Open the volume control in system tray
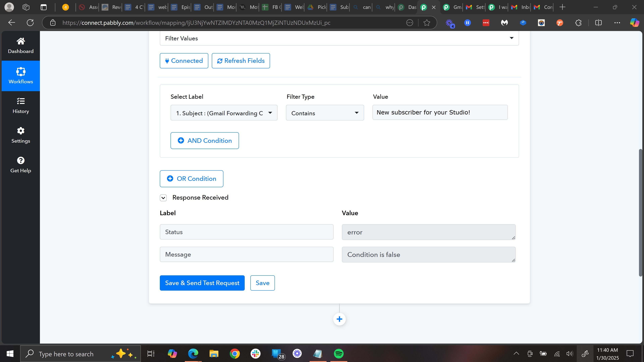 point(570,353)
